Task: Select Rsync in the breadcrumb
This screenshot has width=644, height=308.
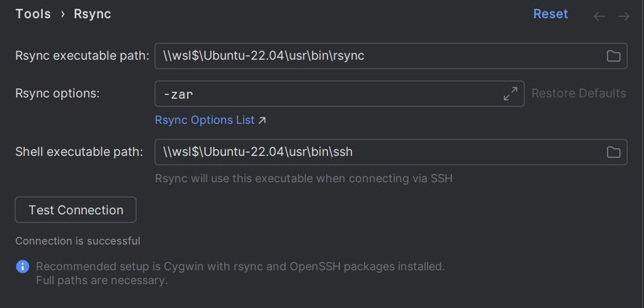Action: coord(93,14)
